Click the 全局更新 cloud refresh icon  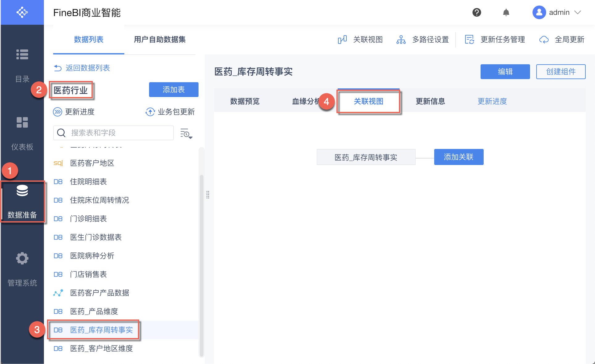click(x=544, y=40)
